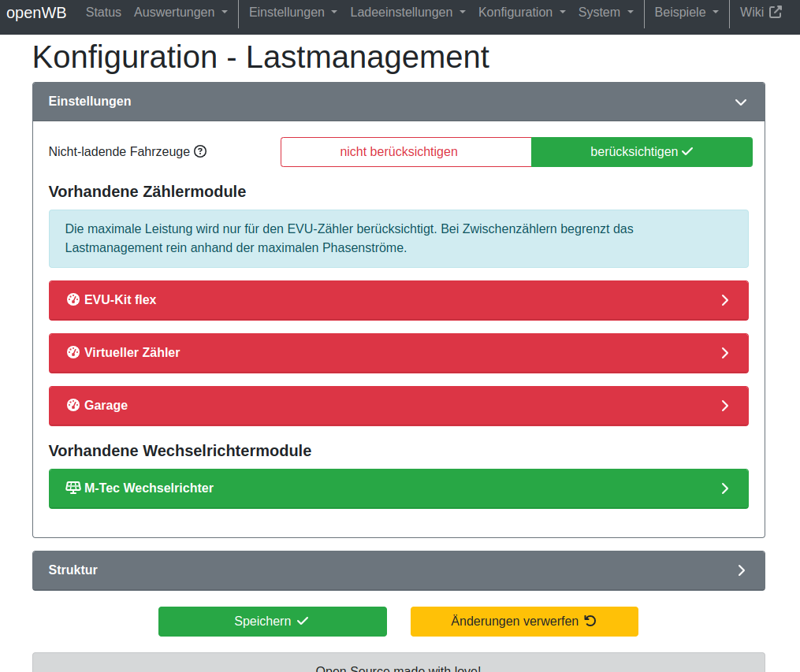The image size is (800, 672).
Task: Go to the Status page
Action: click(103, 13)
